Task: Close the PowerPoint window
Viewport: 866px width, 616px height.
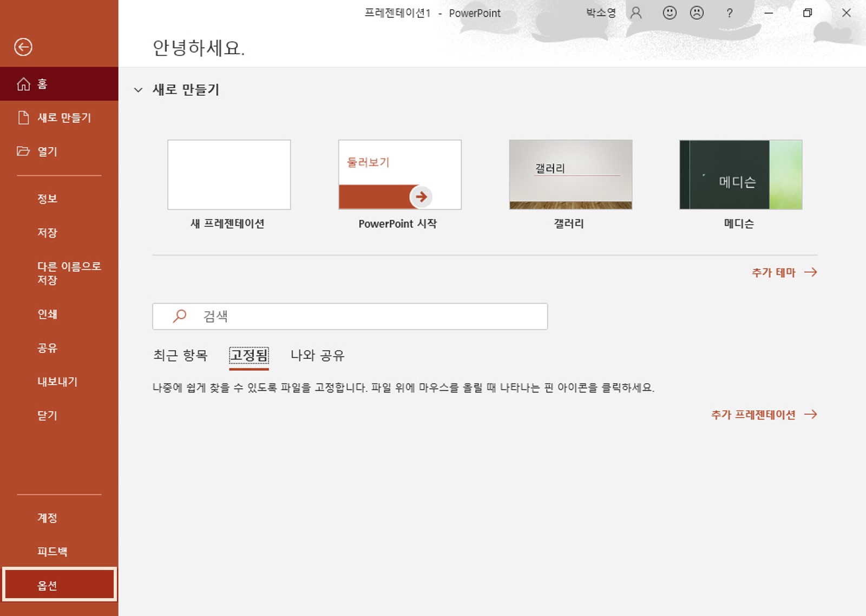Action: pyautogui.click(x=847, y=13)
